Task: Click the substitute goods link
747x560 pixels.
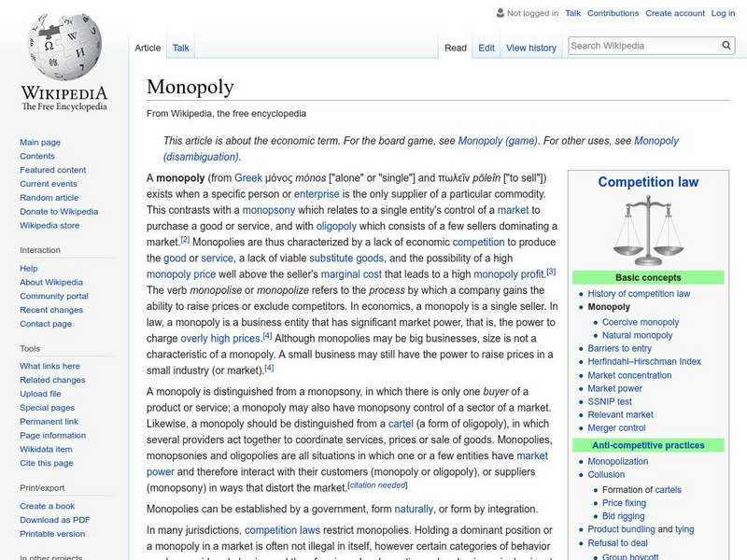Action: tap(346, 259)
